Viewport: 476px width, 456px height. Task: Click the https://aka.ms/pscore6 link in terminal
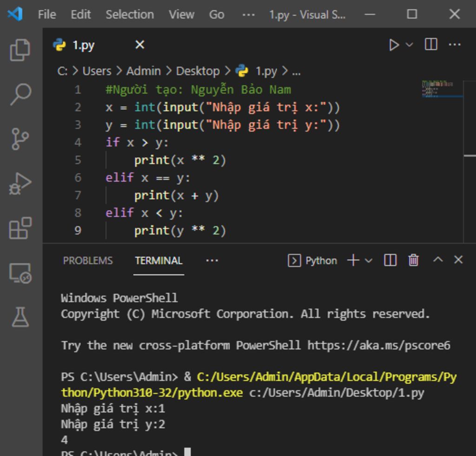pyautogui.click(x=378, y=345)
